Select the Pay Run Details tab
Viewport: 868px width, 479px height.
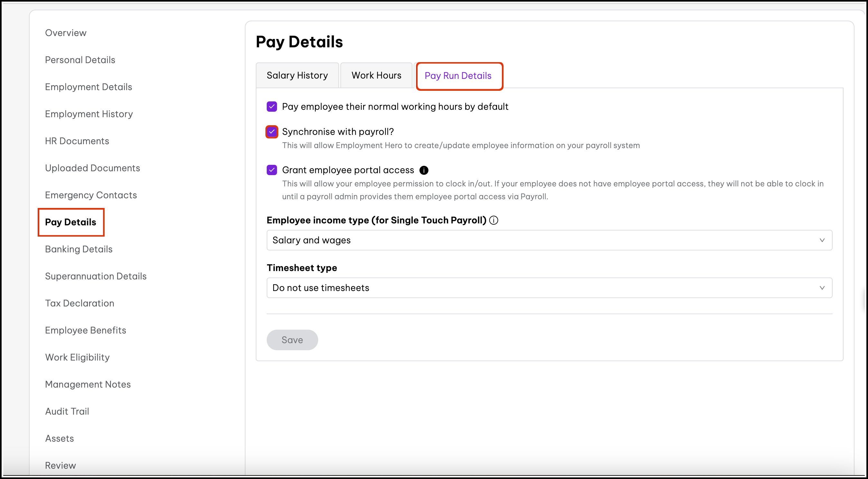tap(457, 76)
